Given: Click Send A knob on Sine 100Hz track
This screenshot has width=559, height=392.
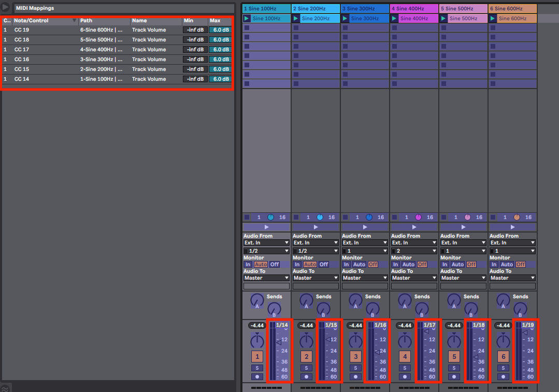Looking at the screenshot, I should pyautogui.click(x=257, y=300).
